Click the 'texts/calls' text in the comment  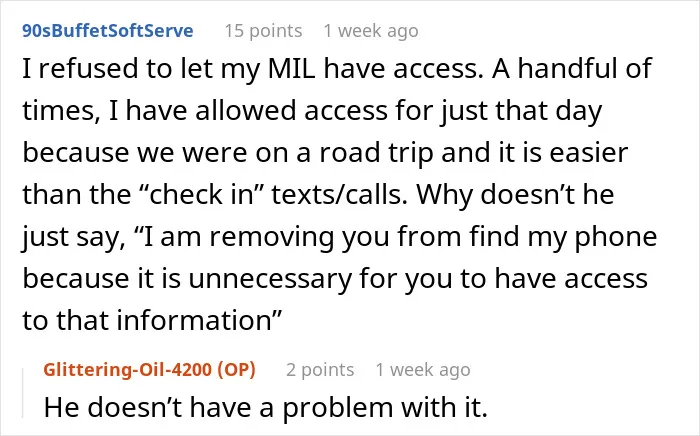[339, 195]
